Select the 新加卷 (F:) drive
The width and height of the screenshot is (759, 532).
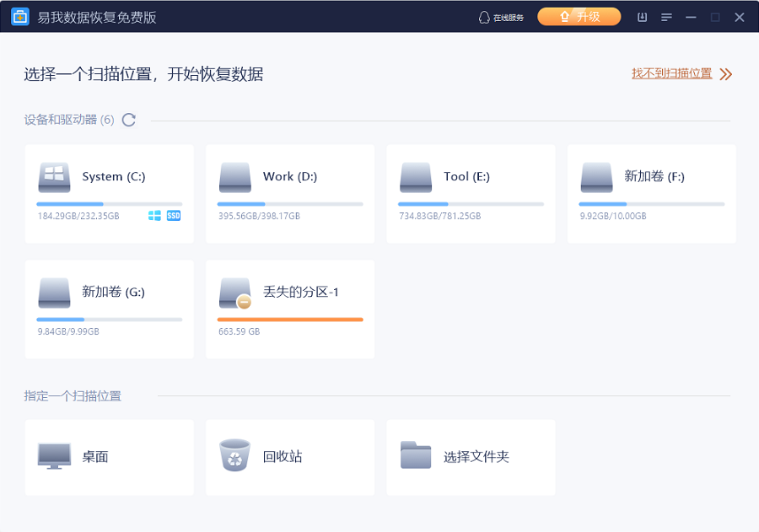(x=652, y=194)
